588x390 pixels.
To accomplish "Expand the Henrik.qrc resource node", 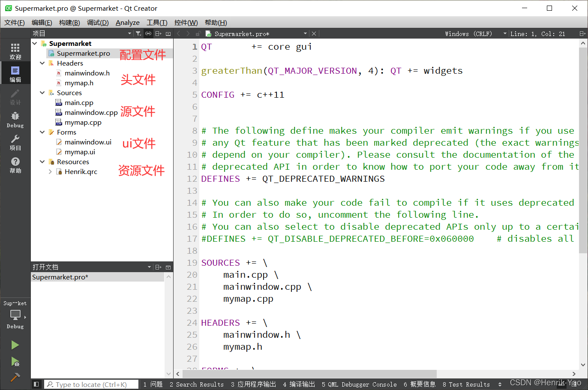I will 50,171.
